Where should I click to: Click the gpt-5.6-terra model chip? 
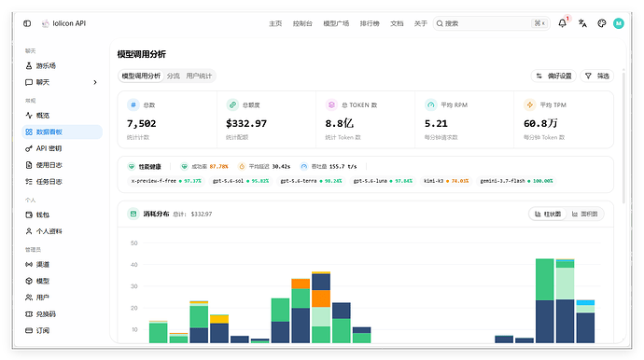click(x=311, y=181)
